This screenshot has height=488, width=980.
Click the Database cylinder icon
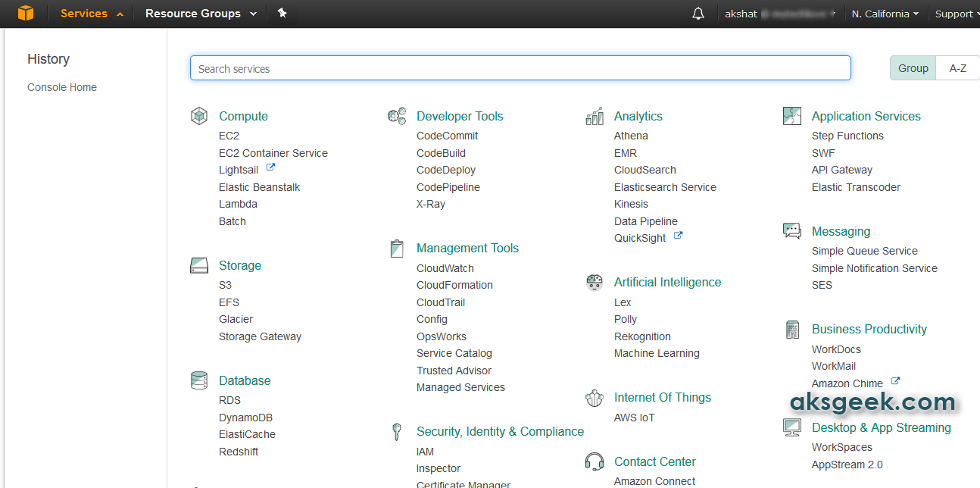coord(199,380)
